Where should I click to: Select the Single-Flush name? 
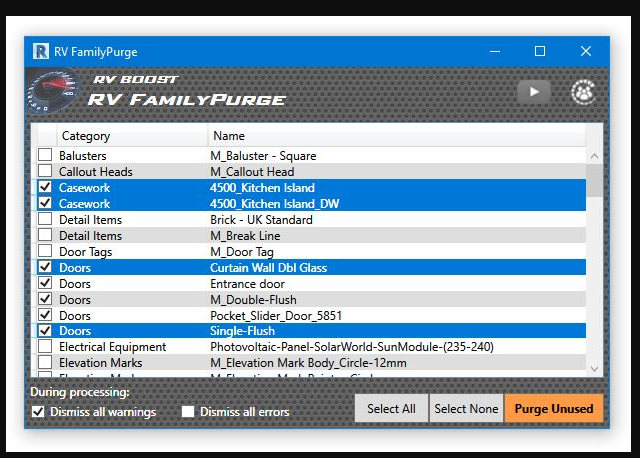pyautogui.click(x=242, y=331)
